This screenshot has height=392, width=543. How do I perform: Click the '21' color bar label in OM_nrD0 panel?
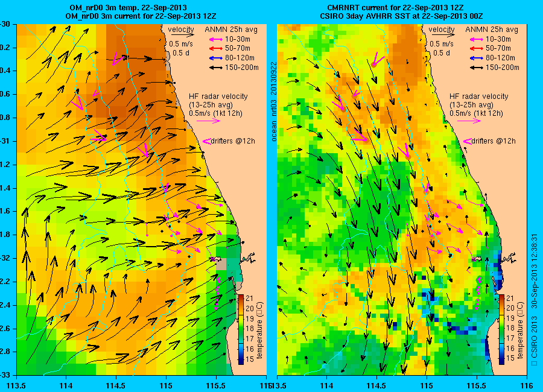250,298
